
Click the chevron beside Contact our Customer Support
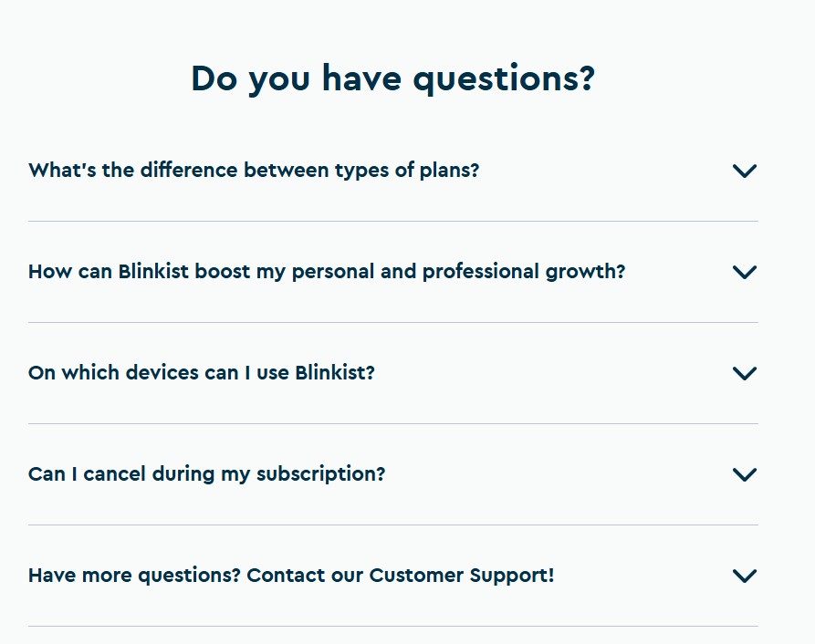(745, 576)
